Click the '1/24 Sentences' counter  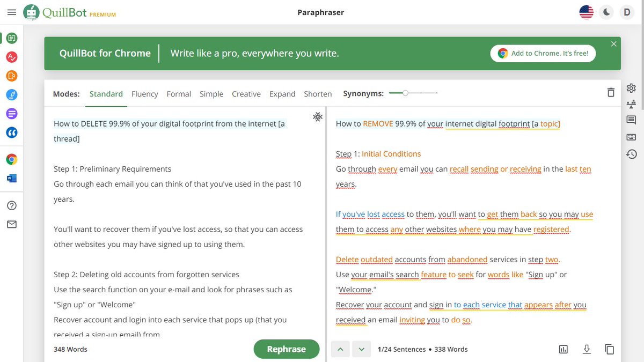pos(402,349)
